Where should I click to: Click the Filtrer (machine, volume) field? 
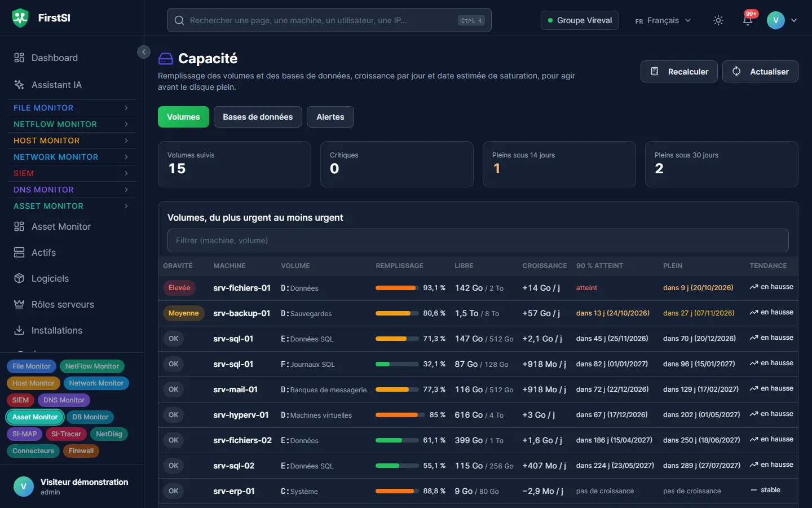click(x=478, y=240)
